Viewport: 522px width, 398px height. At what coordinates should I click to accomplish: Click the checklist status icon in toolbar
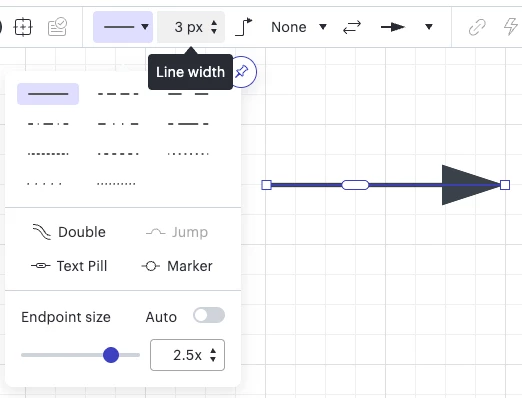(57, 27)
